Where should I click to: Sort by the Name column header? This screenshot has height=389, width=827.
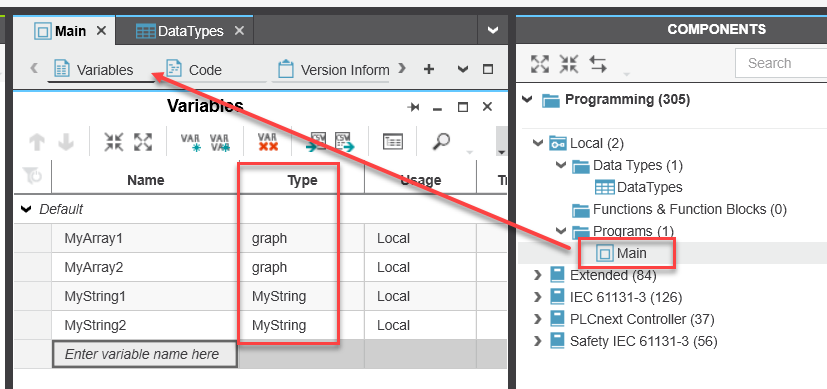click(x=146, y=180)
